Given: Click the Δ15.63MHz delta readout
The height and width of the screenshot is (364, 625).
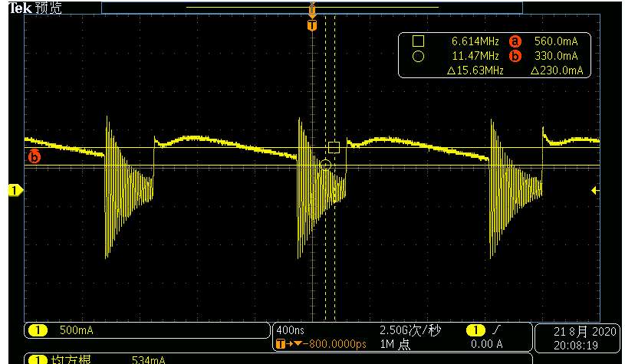Looking at the screenshot, I should click(475, 71).
